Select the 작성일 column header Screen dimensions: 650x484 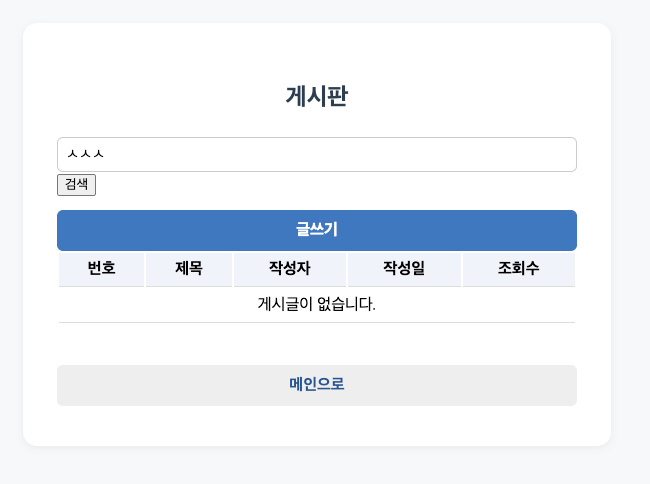click(x=404, y=269)
